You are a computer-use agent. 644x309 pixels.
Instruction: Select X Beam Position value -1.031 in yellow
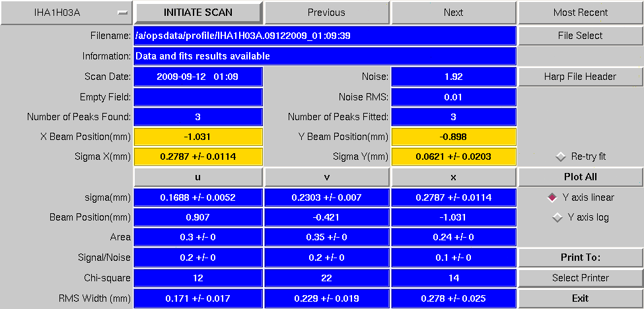pyautogui.click(x=198, y=137)
